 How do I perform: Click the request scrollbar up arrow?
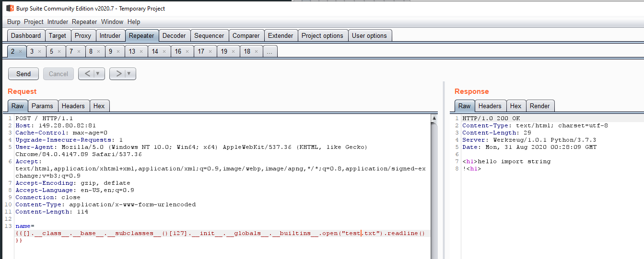coord(434,118)
